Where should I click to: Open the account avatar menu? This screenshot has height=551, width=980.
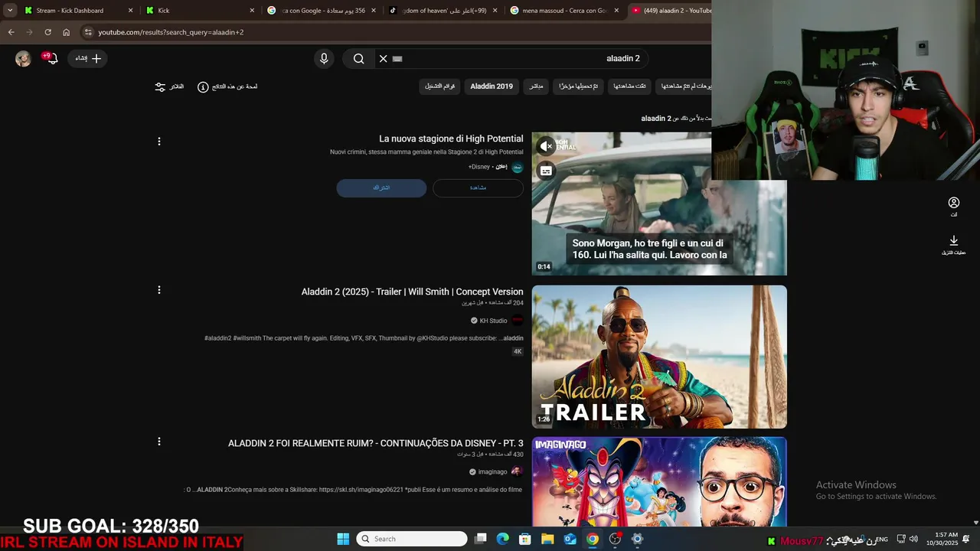(23, 58)
